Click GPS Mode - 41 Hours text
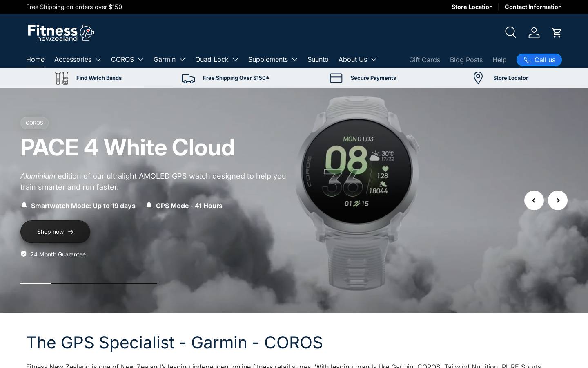This screenshot has height=368, width=588. pyautogui.click(x=189, y=206)
